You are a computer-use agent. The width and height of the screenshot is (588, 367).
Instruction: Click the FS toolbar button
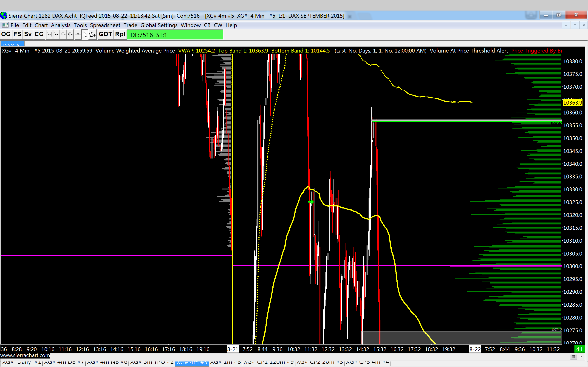[17, 34]
